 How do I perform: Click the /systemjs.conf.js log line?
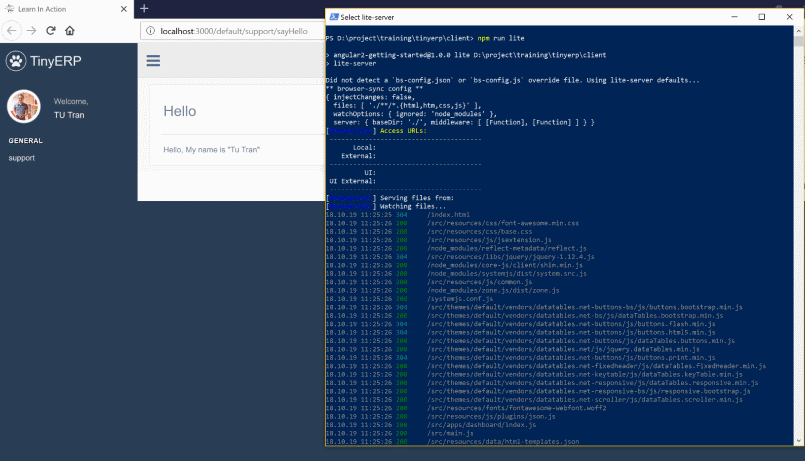[409, 299]
